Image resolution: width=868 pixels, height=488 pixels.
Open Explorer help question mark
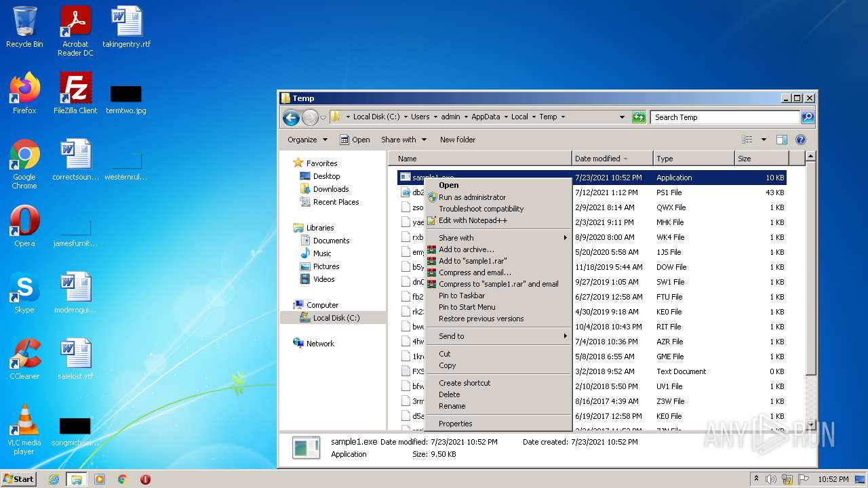pos(801,140)
